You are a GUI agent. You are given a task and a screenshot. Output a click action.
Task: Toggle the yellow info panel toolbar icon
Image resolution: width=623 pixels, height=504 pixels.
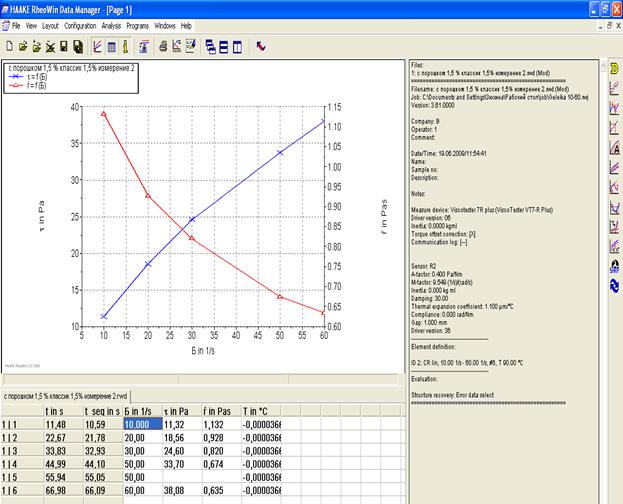(126, 47)
